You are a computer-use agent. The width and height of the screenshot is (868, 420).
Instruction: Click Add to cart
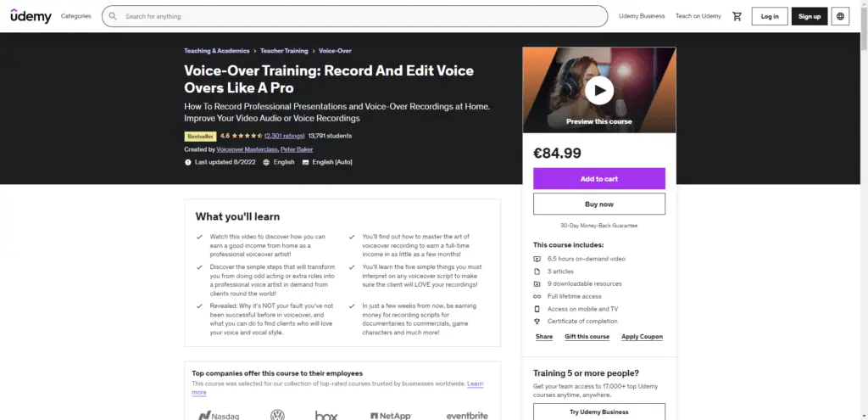point(599,179)
